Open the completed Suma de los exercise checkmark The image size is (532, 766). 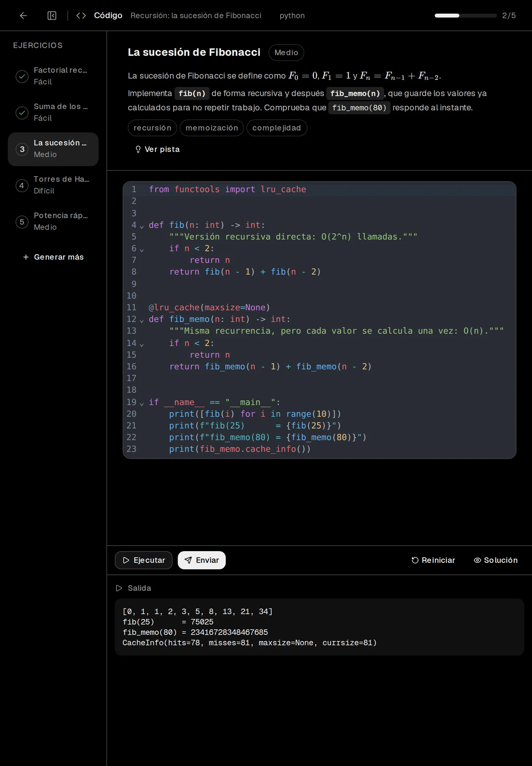[x=22, y=113]
